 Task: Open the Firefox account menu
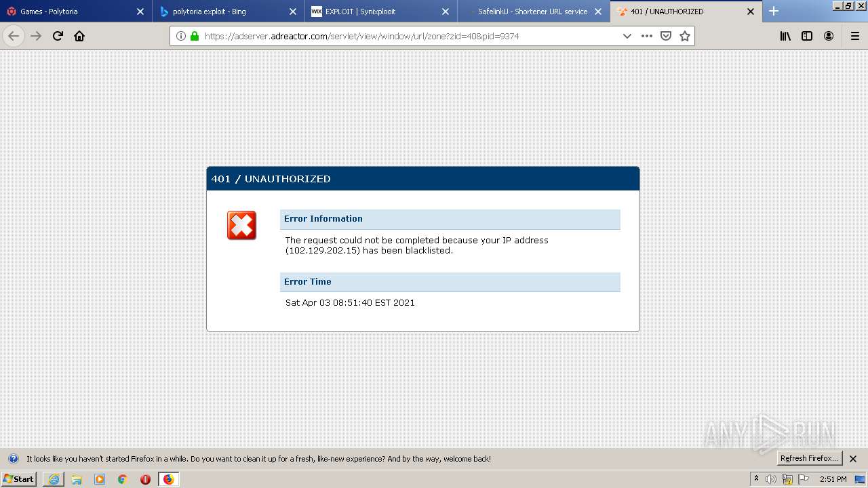click(829, 36)
